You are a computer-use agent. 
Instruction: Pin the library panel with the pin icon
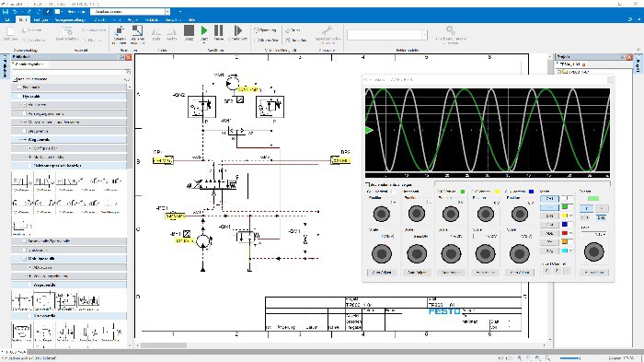(x=122, y=57)
